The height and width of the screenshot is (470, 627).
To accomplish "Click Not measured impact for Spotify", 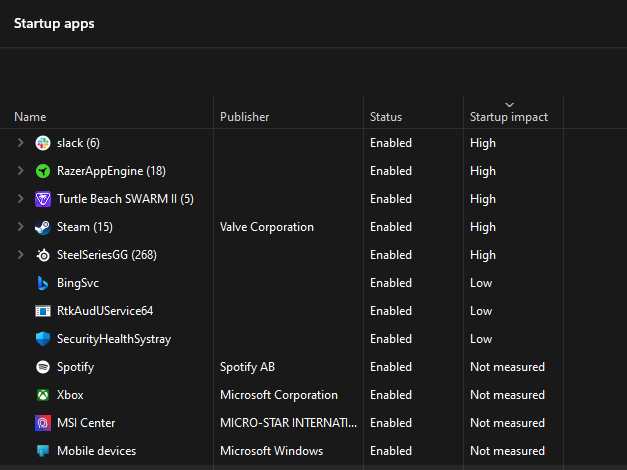I will click(x=507, y=367).
